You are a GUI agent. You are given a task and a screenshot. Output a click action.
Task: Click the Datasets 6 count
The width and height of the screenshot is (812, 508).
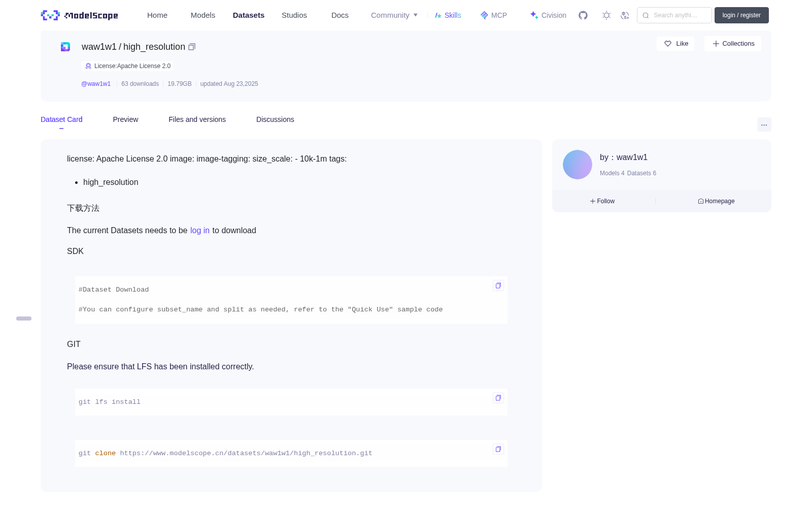pos(641,173)
